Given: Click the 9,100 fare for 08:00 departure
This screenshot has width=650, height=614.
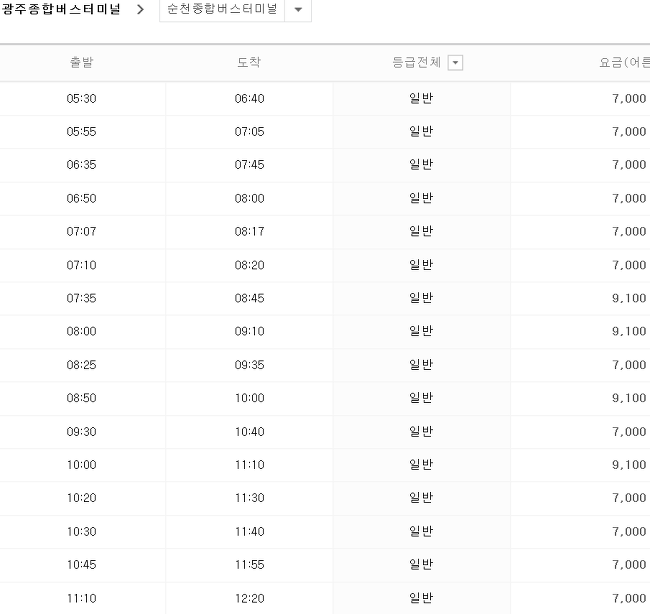Looking at the screenshot, I should (x=629, y=332).
